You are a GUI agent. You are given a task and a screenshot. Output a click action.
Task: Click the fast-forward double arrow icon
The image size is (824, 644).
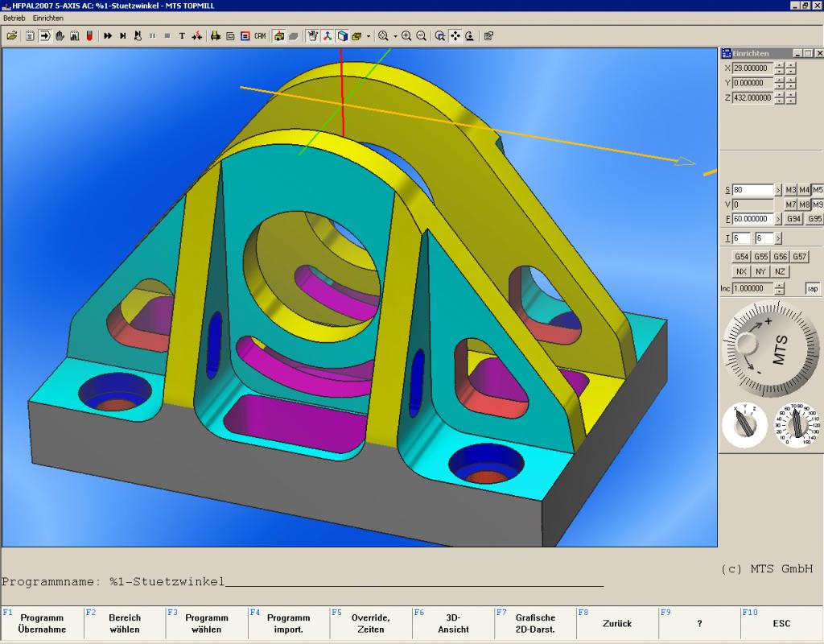108,35
